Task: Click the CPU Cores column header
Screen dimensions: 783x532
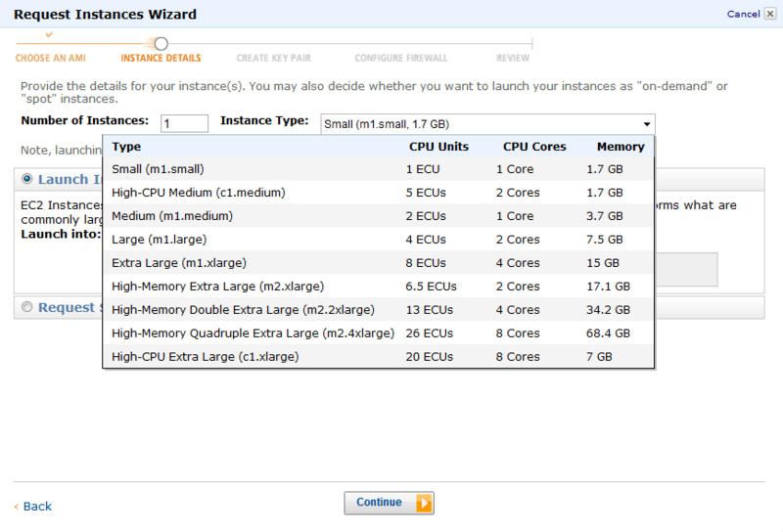Action: pyautogui.click(x=534, y=147)
